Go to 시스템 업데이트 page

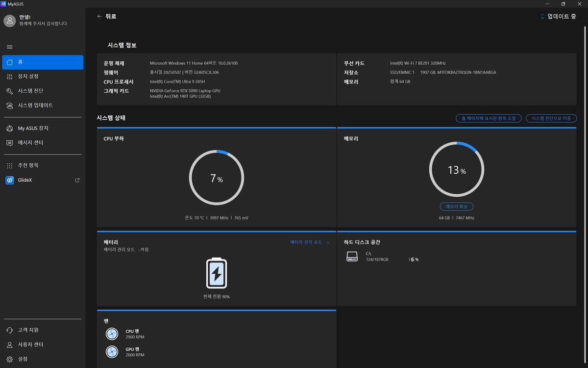(43, 105)
